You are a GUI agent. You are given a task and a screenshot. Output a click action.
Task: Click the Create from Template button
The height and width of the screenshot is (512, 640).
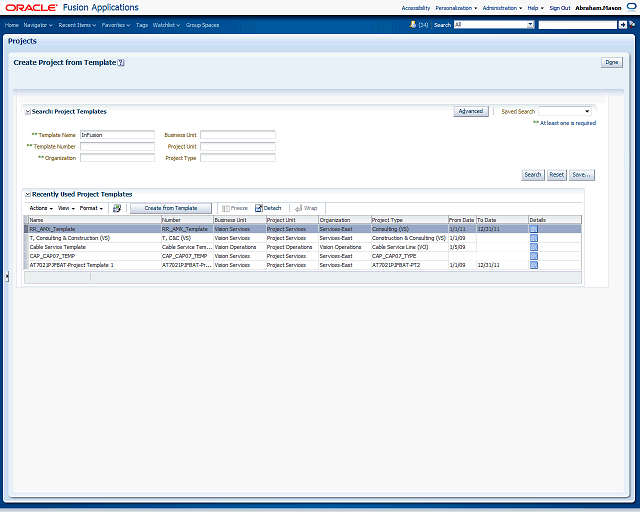(x=171, y=208)
